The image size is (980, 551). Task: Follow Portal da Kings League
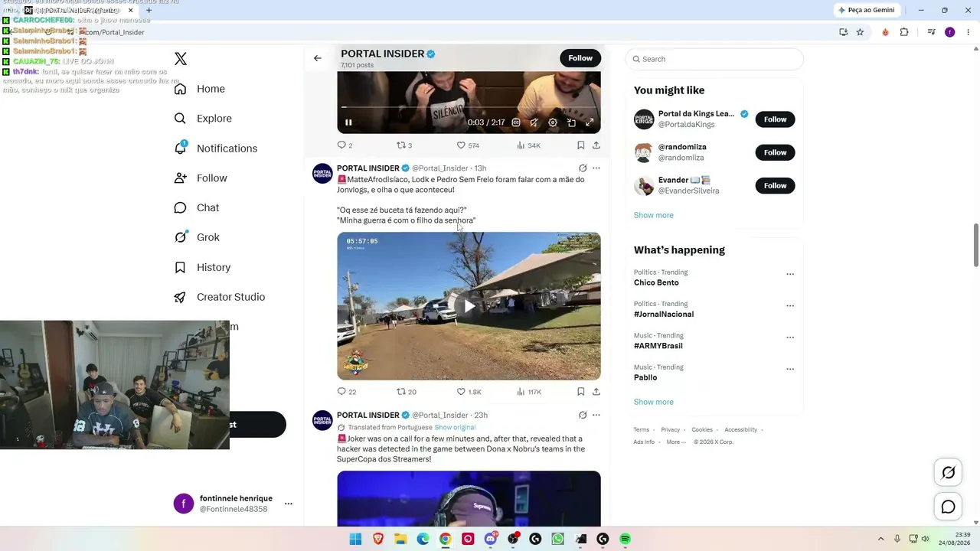click(x=775, y=119)
